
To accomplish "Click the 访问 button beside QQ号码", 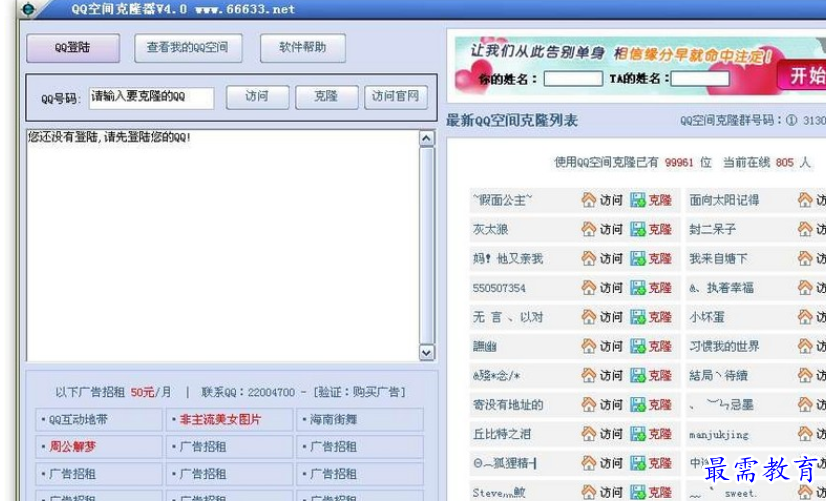I will pyautogui.click(x=257, y=97).
